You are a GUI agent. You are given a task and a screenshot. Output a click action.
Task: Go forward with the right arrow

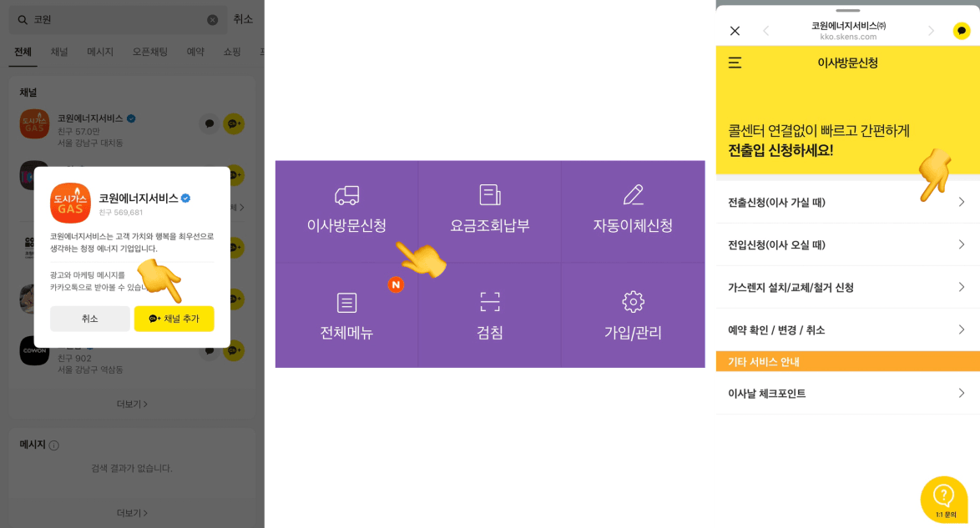pos(932,31)
